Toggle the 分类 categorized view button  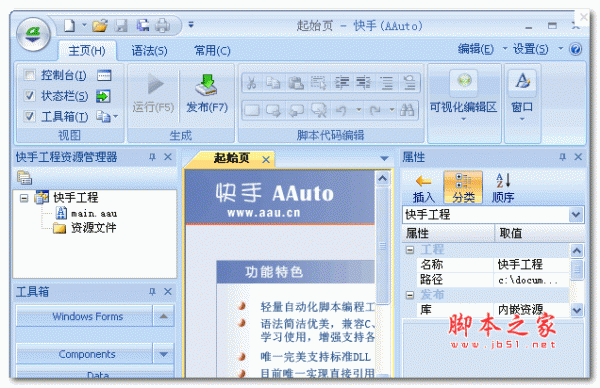pyautogui.click(x=463, y=187)
